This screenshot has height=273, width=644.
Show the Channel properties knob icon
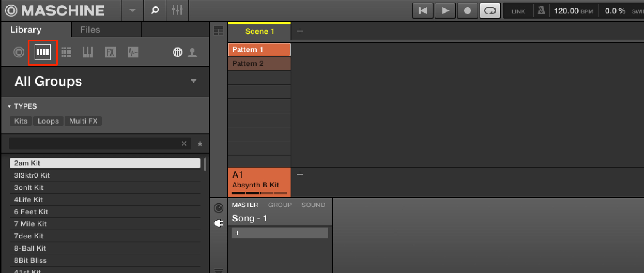(x=218, y=208)
